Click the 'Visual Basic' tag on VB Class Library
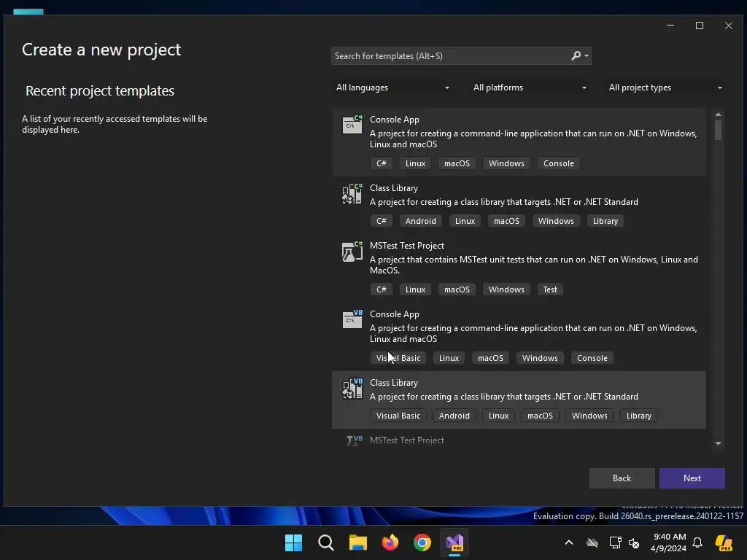The image size is (747, 560). tap(398, 416)
